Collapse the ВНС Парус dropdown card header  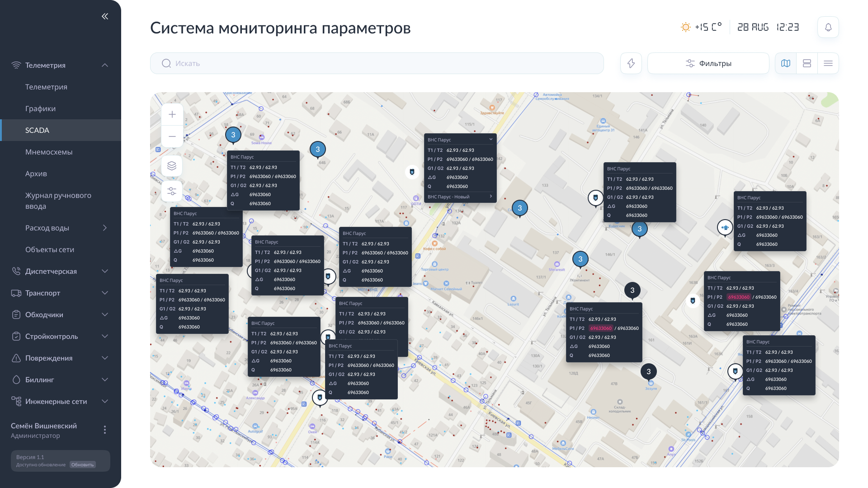(x=491, y=140)
